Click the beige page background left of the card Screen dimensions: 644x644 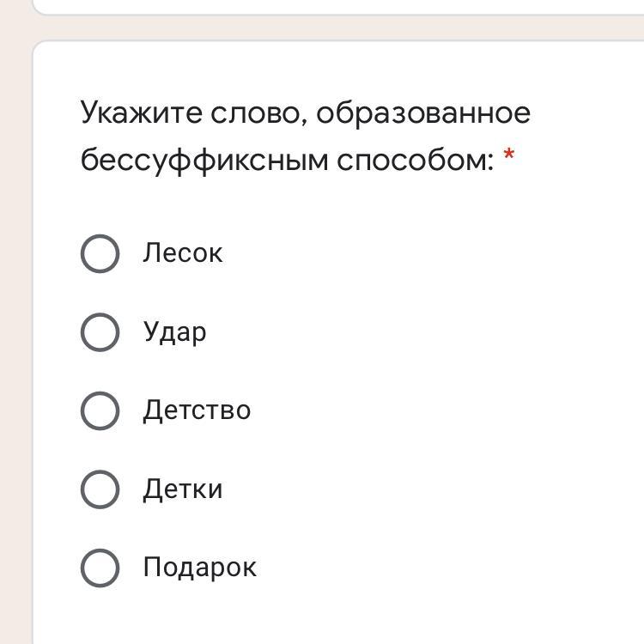click(15, 343)
